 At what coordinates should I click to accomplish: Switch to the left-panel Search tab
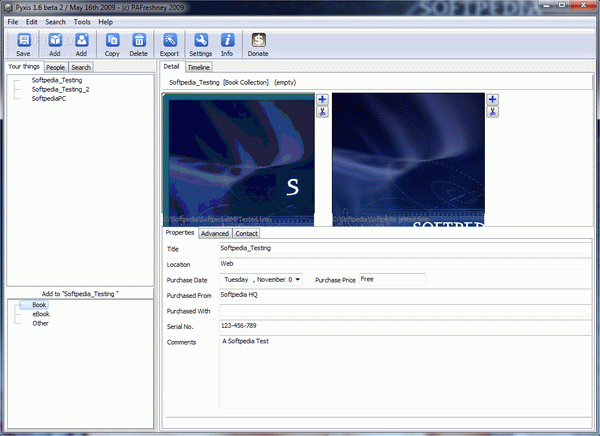pos(81,67)
